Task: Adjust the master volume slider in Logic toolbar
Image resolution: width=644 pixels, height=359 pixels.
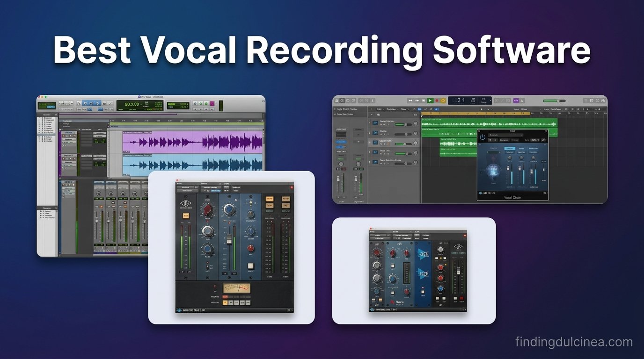Action: [x=555, y=101]
